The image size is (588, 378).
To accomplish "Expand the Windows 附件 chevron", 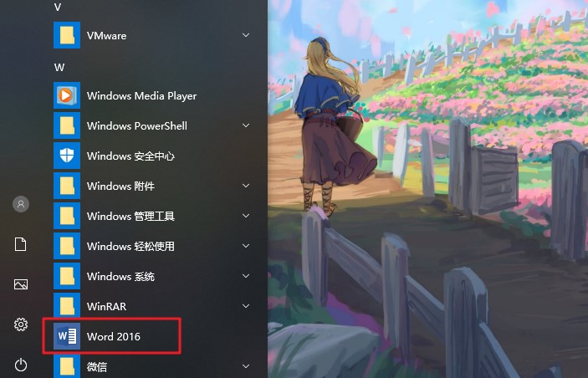I will pos(246,186).
